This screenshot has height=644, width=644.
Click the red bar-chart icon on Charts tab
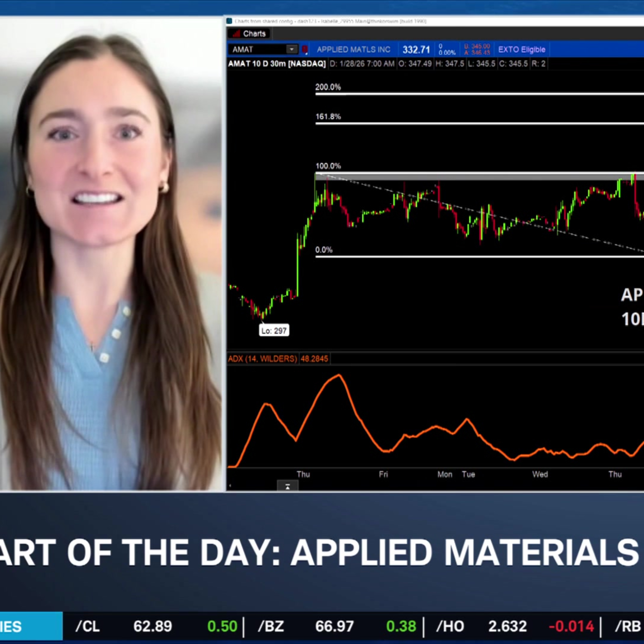236,34
